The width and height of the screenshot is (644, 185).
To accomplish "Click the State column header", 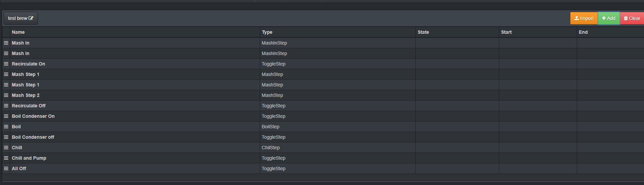I will click(423, 32).
